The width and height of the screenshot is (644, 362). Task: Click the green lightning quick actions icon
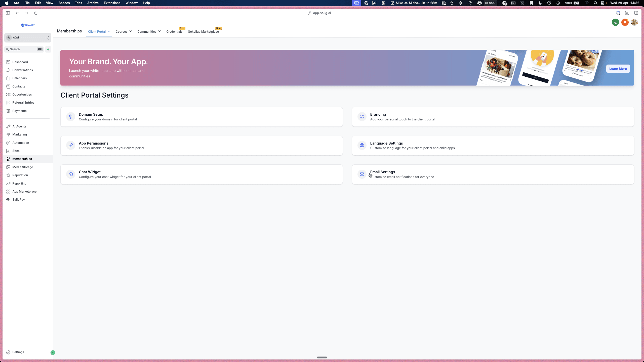pos(48,49)
